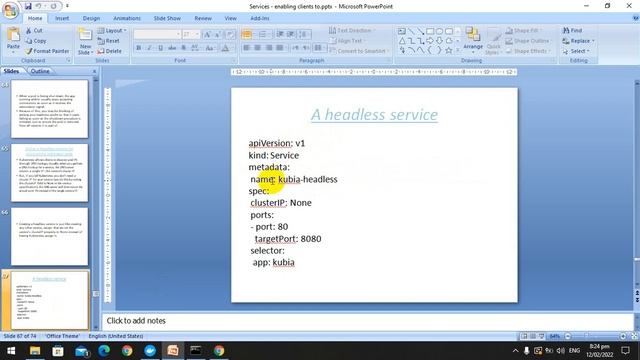
Task: Open Text Direction dropdown
Action: coord(351,31)
